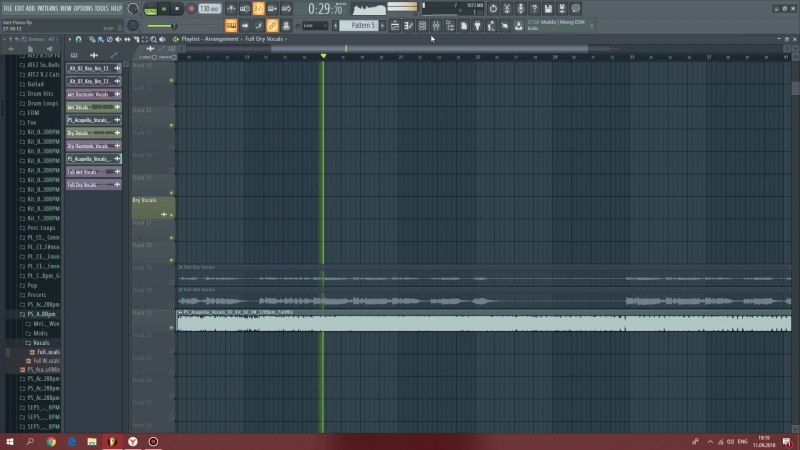Click the add pattern plus button

[382, 26]
